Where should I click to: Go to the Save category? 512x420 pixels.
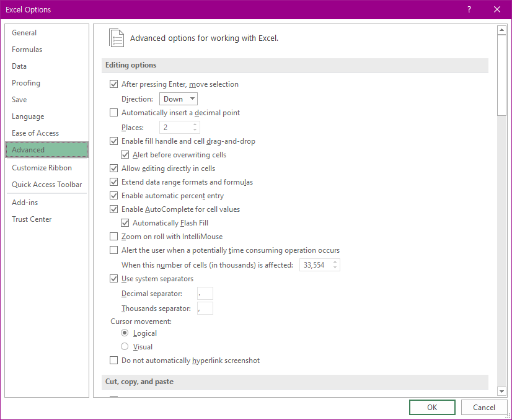pyautogui.click(x=46, y=100)
